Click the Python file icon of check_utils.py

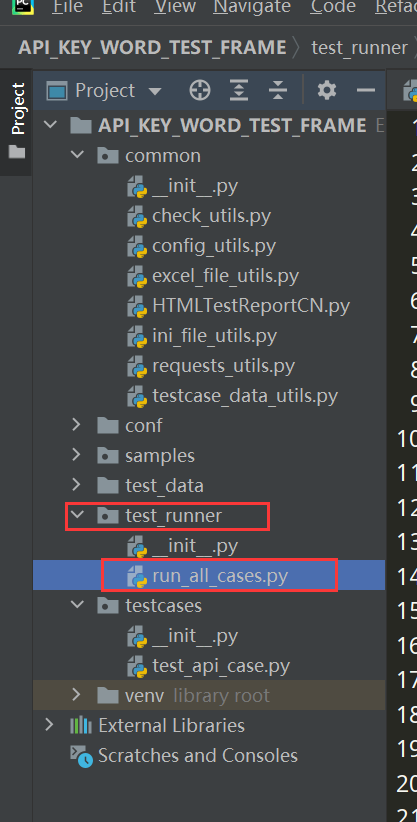[x=137, y=217]
